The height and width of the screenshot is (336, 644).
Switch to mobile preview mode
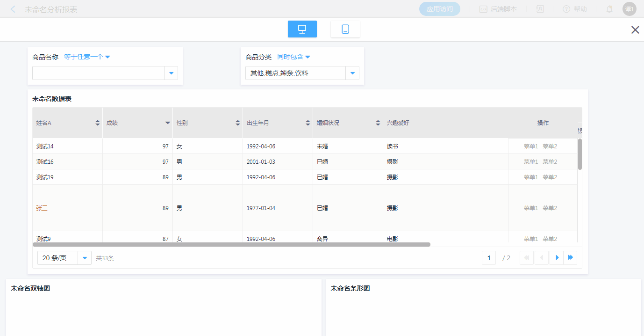click(x=345, y=29)
